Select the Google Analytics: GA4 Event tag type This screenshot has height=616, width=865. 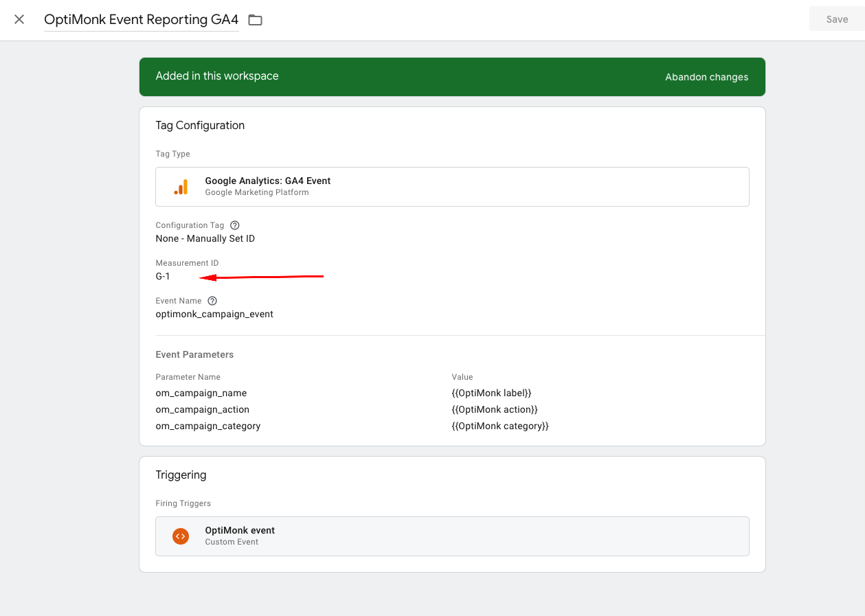(452, 187)
